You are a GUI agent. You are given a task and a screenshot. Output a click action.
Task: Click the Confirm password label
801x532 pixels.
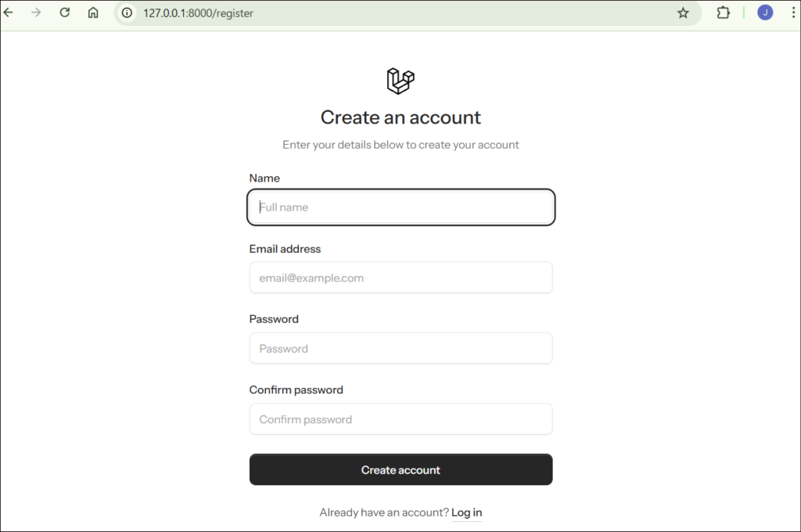[x=296, y=390]
